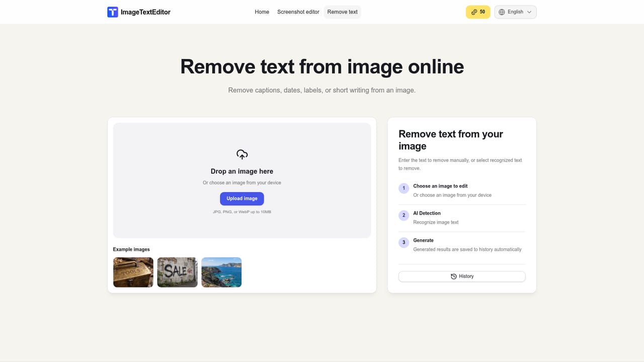Click the JPG, PNG, or WebP size note
Image resolution: width=644 pixels, height=362 pixels.
[x=242, y=212]
